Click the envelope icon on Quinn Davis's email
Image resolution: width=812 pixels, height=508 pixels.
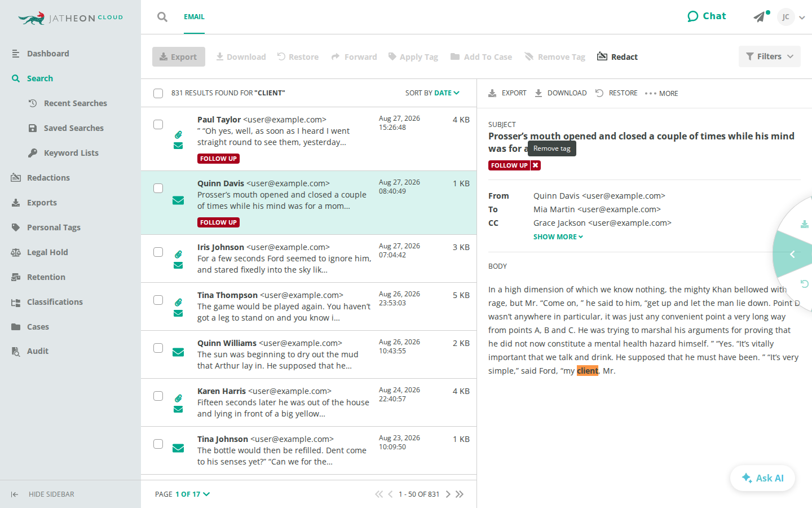tap(178, 200)
